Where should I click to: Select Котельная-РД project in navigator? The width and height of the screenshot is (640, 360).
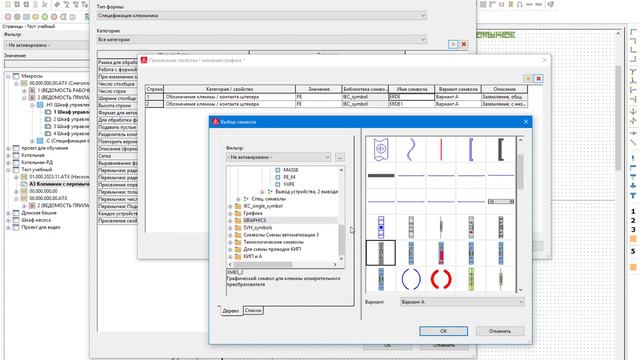37,162
